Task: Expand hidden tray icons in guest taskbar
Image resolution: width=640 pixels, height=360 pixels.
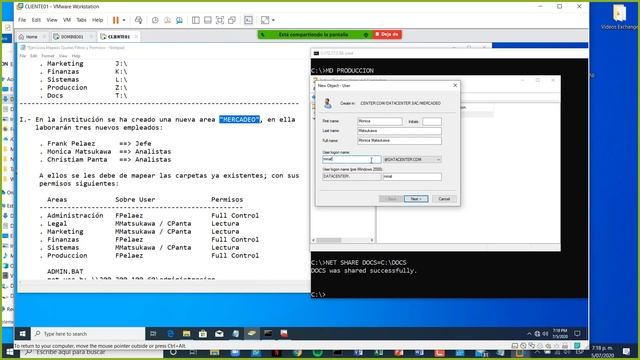Action: [x=529, y=334]
